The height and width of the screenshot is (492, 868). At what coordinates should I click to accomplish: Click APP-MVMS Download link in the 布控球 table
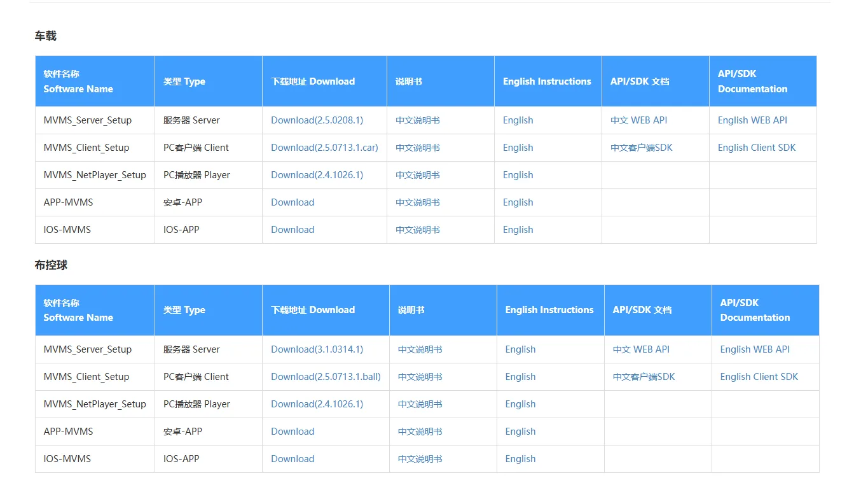[293, 432]
